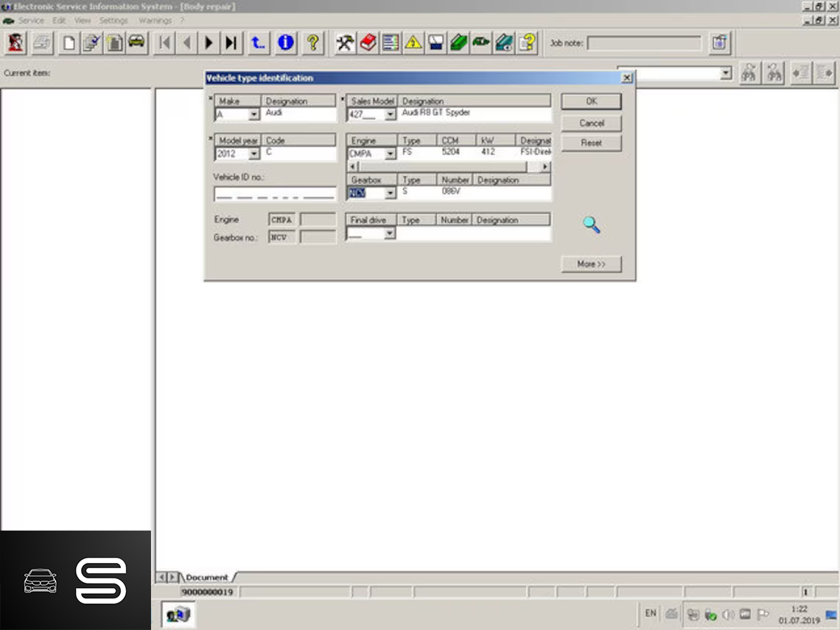The image size is (840, 630).
Task: Open the Sales Model dropdown
Action: pyautogui.click(x=390, y=114)
